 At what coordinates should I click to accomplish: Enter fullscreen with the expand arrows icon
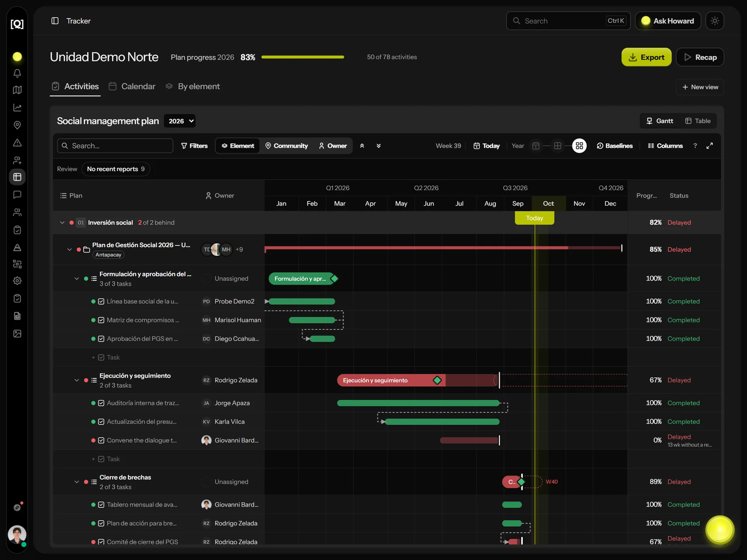[710, 146]
